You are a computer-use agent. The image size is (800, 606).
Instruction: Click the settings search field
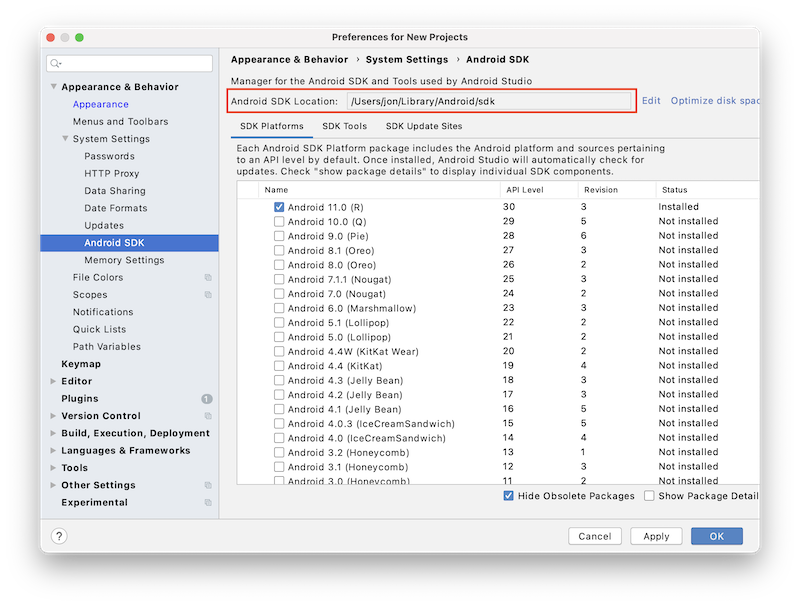130,63
